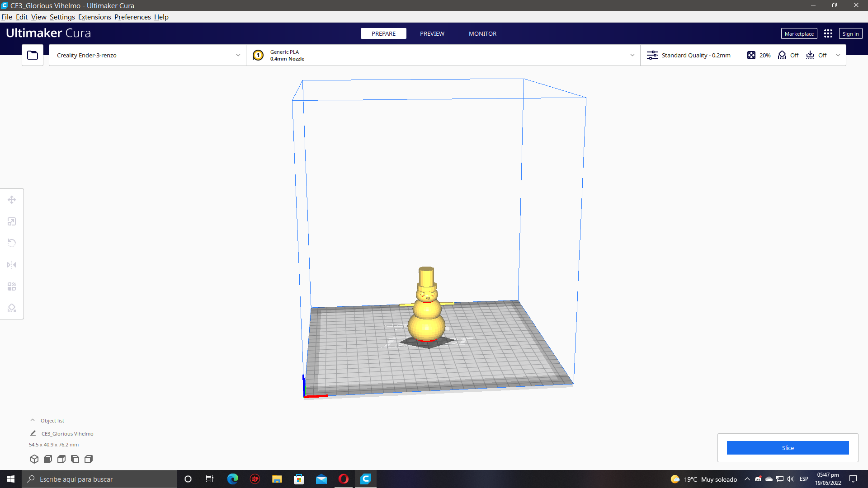Open the Ultimaker apps grid icon
The width and height of the screenshot is (868, 488).
[x=828, y=34]
